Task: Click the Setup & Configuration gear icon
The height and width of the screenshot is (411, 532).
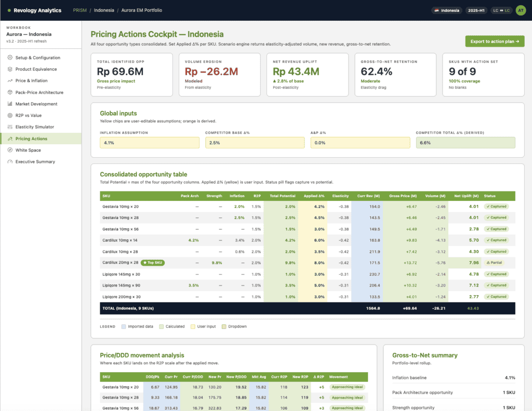Action: [10, 58]
